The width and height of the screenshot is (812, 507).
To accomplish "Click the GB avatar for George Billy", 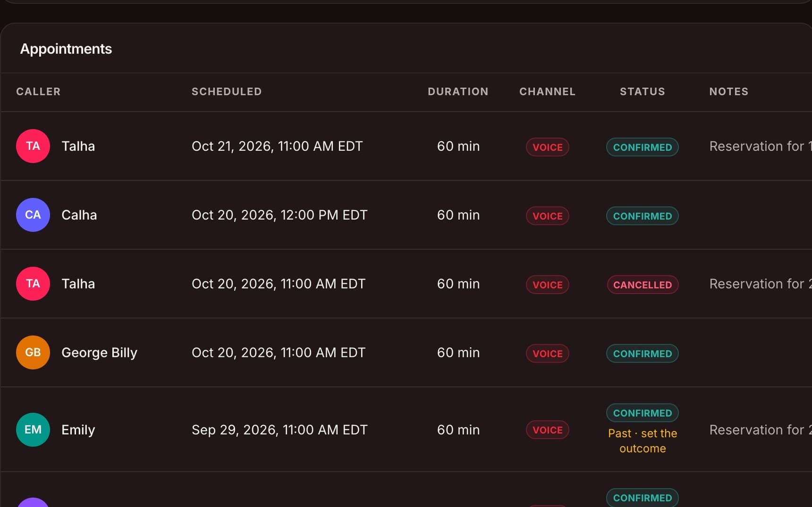I will (x=33, y=353).
